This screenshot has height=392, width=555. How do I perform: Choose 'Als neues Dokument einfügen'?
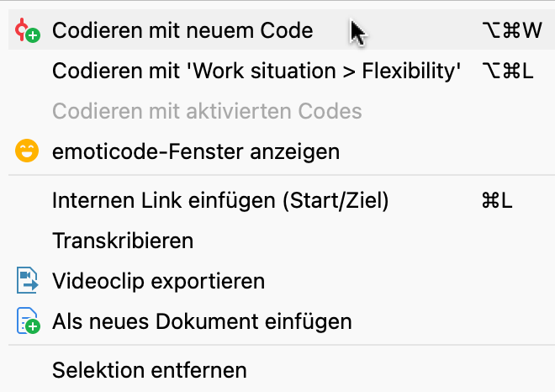(202, 321)
